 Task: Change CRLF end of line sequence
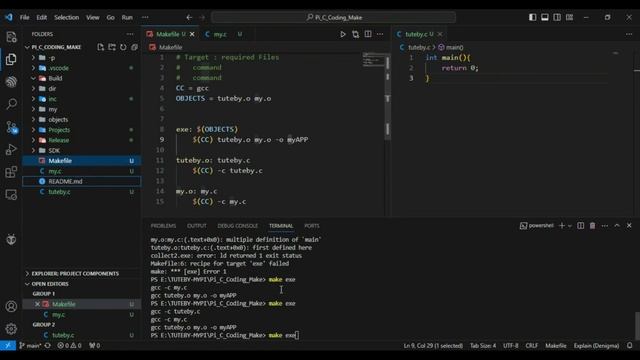(531, 345)
